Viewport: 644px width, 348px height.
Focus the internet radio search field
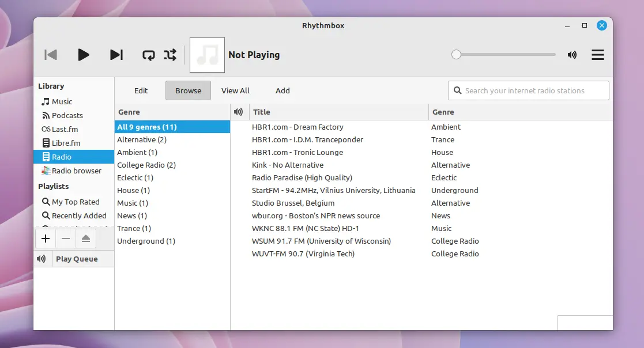click(x=535, y=90)
